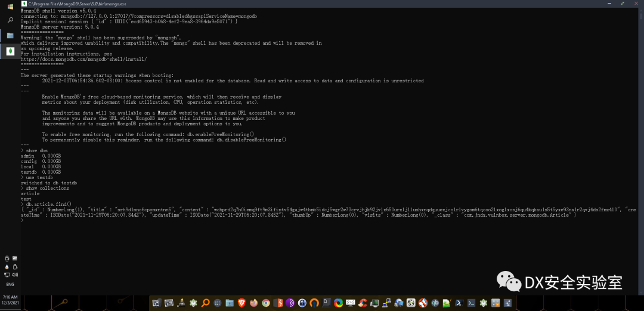644x311 pixels.
Task: Click the docs.mongodb.com install URL
Action: (83, 59)
